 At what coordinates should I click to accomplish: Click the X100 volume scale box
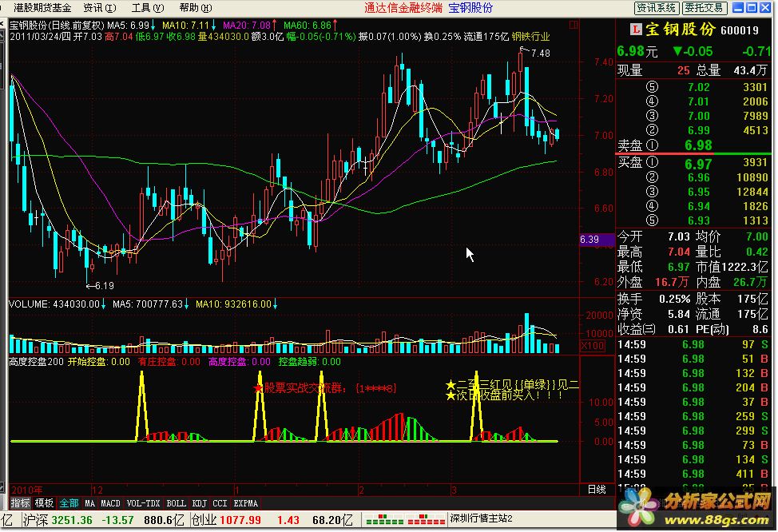point(593,345)
